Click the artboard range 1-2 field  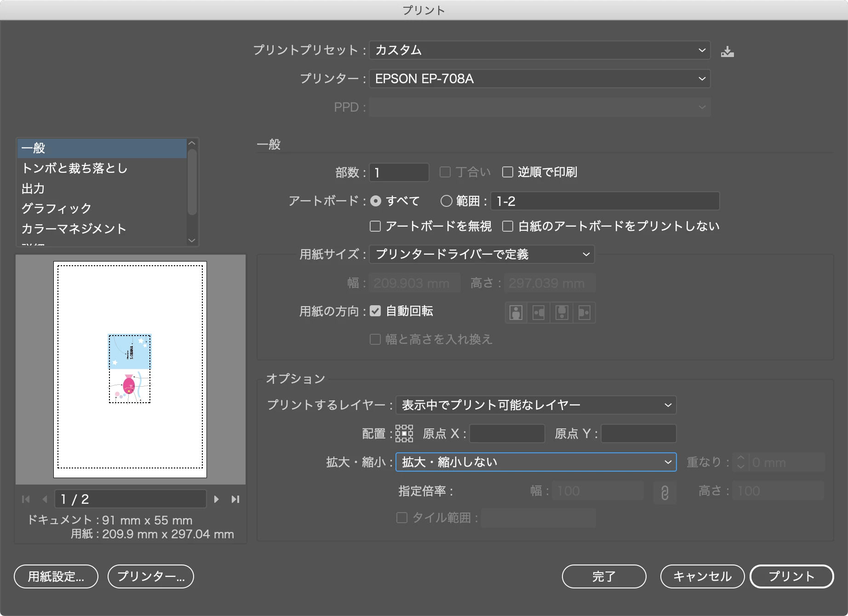tap(605, 201)
